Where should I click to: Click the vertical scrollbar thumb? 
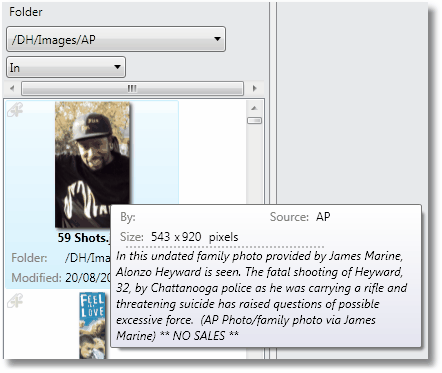[x=254, y=120]
